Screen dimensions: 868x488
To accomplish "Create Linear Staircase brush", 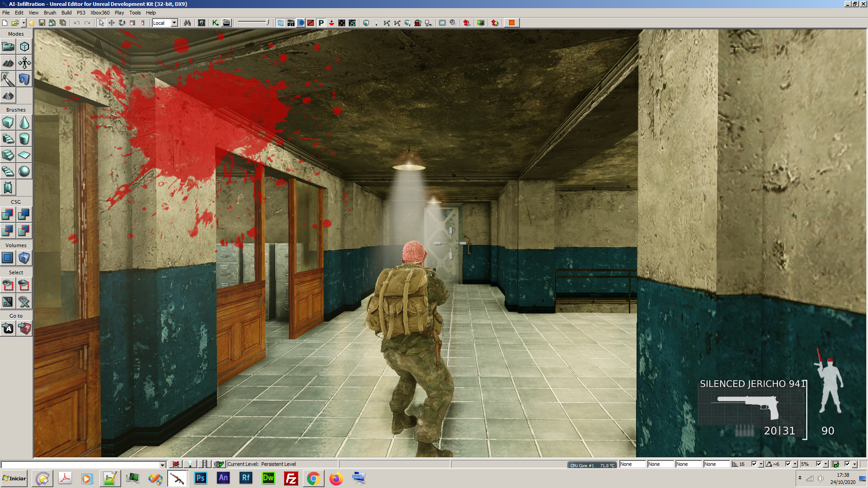I will coord(8,155).
